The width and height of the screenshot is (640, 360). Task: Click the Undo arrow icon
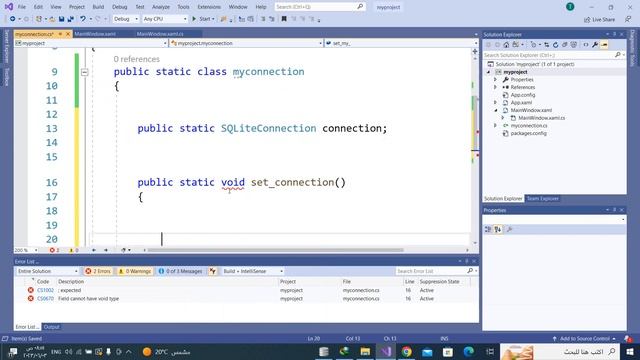tap(83, 19)
